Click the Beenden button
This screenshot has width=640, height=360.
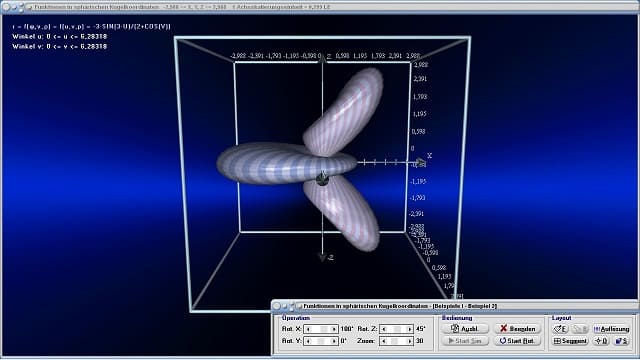click(518, 329)
